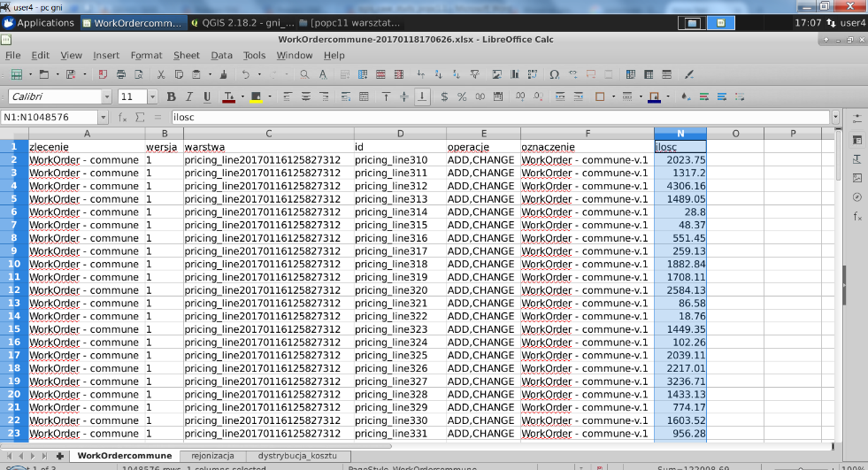The height and width of the screenshot is (470, 868).
Task: Open the Calibri font name dropdown
Action: click(x=107, y=96)
